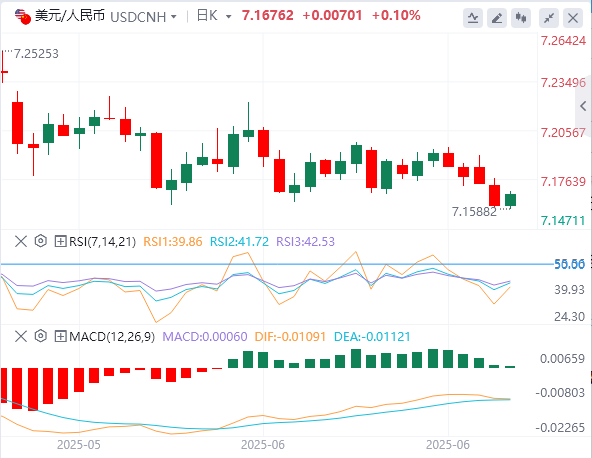This screenshot has height=458, width=592.
Task: Select the 2025-05 date axis label
Action: click(x=79, y=445)
